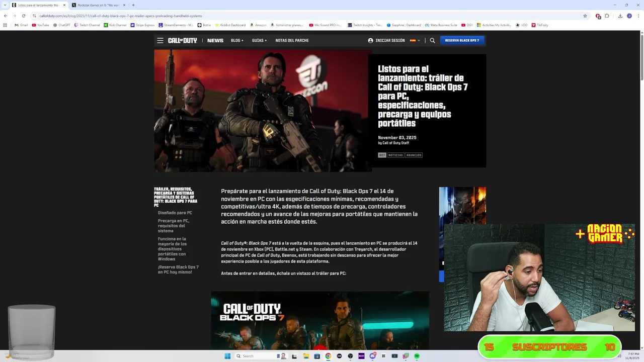The image size is (644, 362).
Task: Open CapCut from the taskbar
Action: [383, 356]
